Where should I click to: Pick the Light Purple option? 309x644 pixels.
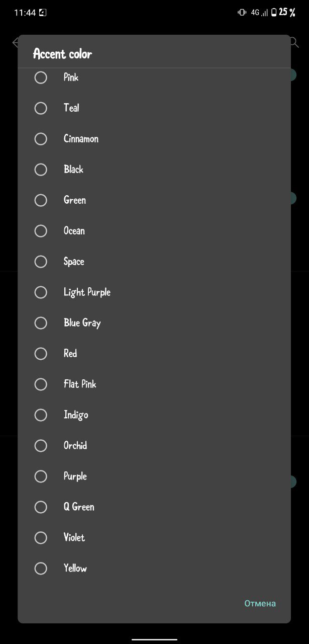click(x=154, y=292)
